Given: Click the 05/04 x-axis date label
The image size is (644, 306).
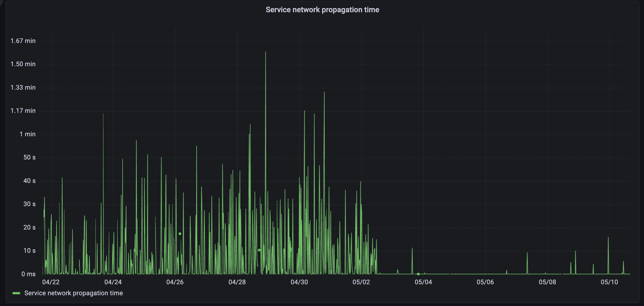Looking at the screenshot, I should point(423,282).
